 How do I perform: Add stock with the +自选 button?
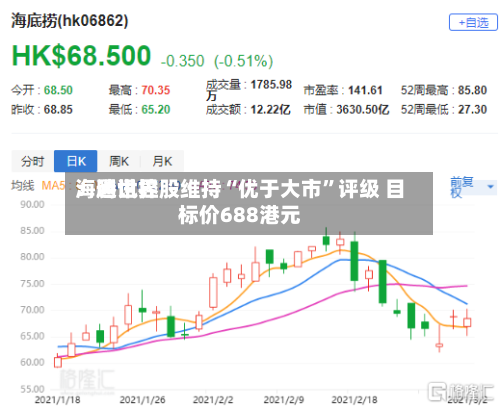pos(473,23)
